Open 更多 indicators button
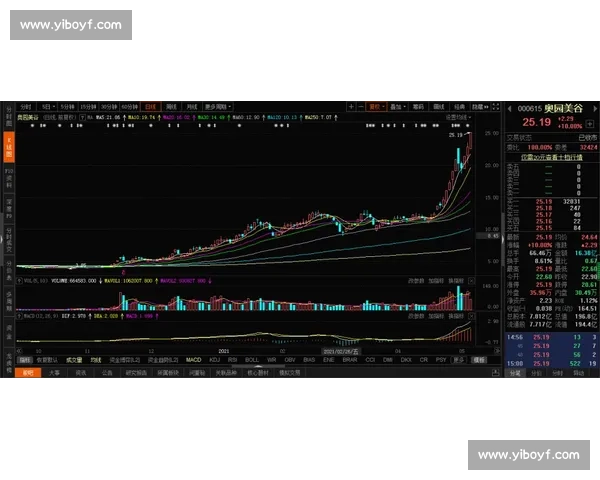 coord(458,360)
